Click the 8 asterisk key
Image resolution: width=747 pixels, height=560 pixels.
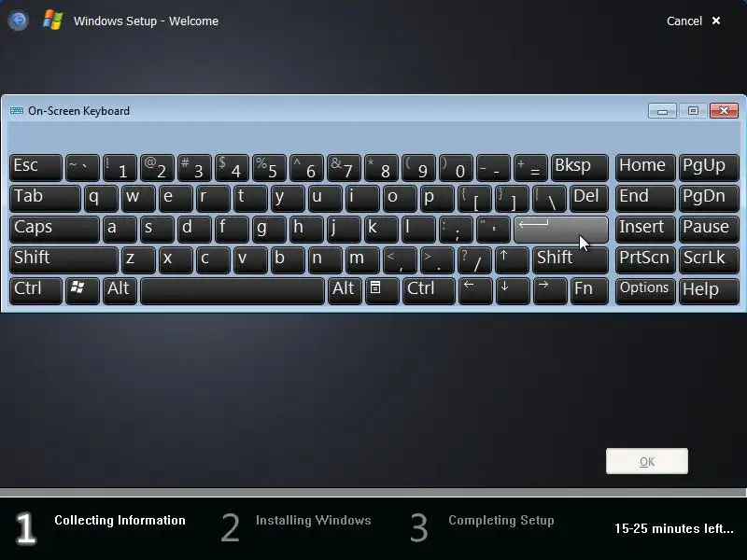382,168
